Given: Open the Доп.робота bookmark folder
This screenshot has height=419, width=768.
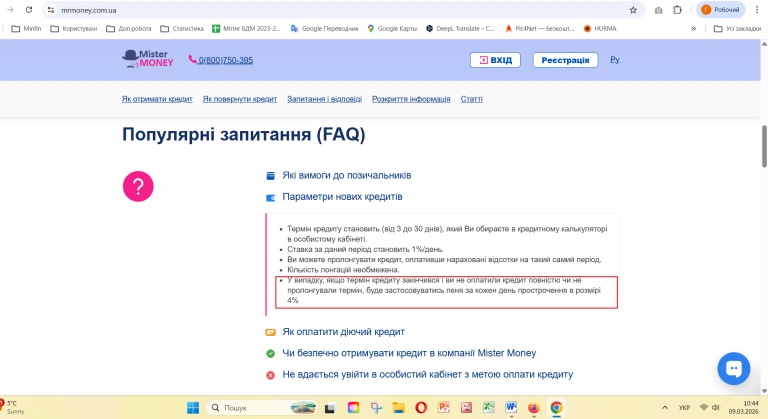Looking at the screenshot, I should pos(129,28).
